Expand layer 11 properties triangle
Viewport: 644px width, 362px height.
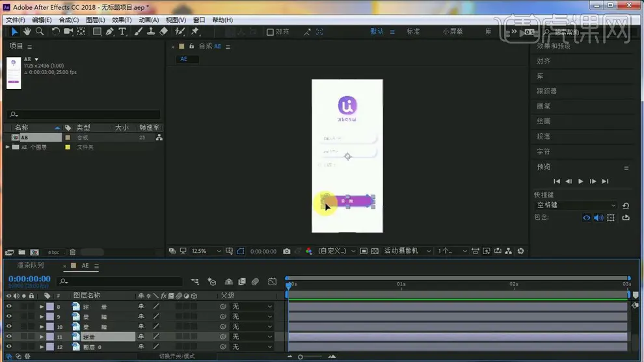pos(42,337)
